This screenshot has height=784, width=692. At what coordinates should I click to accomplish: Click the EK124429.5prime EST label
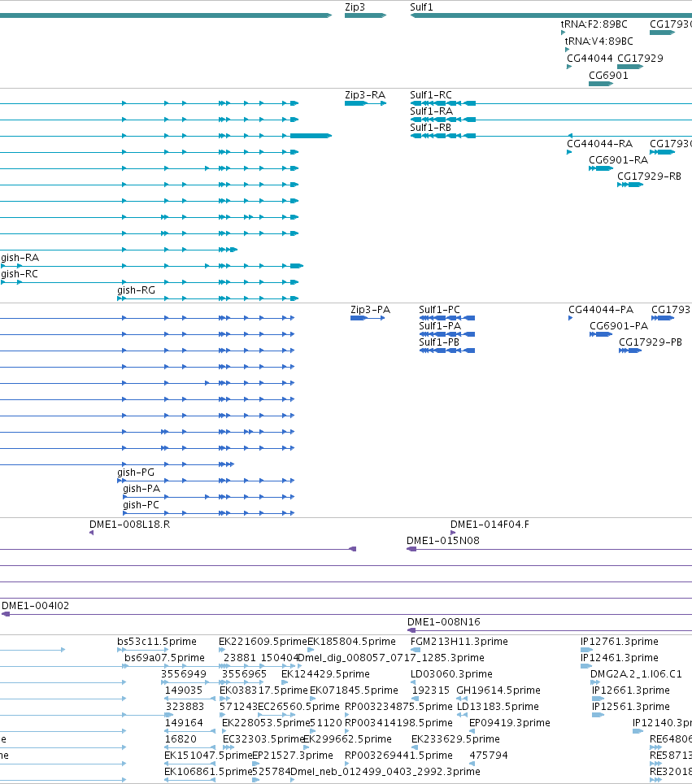pos(325,673)
